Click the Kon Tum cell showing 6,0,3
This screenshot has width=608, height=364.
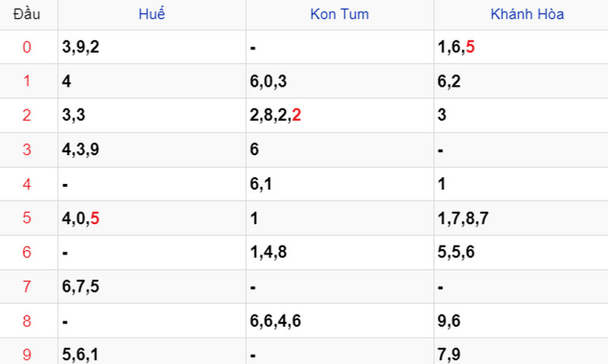point(340,81)
